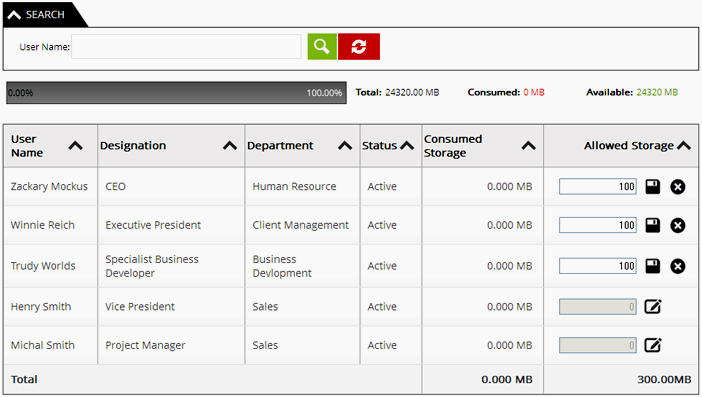Click the 300.00MB total allowed value
The image size is (702, 397).
click(x=664, y=380)
